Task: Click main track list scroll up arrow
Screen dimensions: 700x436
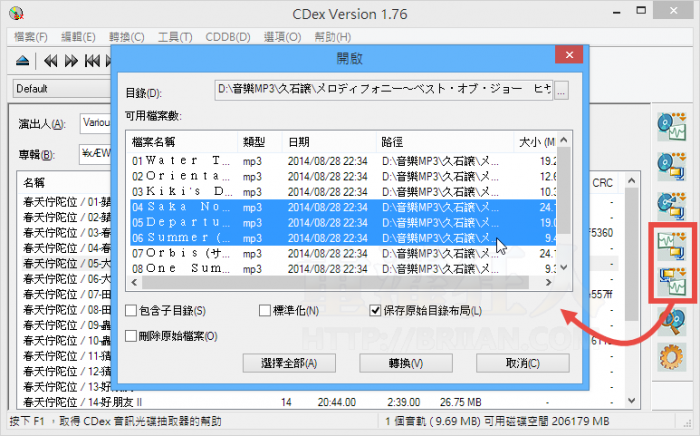Action: (631, 181)
